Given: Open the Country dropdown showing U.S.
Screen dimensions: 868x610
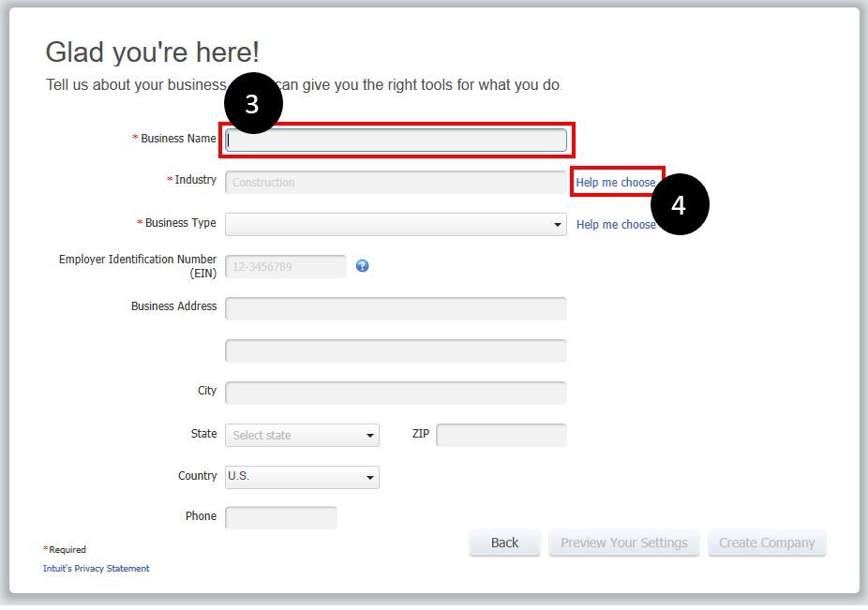Looking at the screenshot, I should click(x=302, y=477).
